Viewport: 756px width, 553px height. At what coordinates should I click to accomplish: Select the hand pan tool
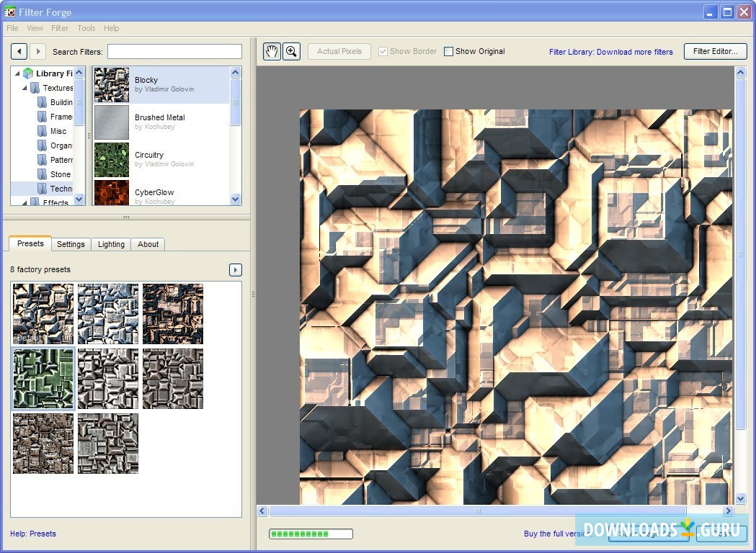[x=272, y=51]
